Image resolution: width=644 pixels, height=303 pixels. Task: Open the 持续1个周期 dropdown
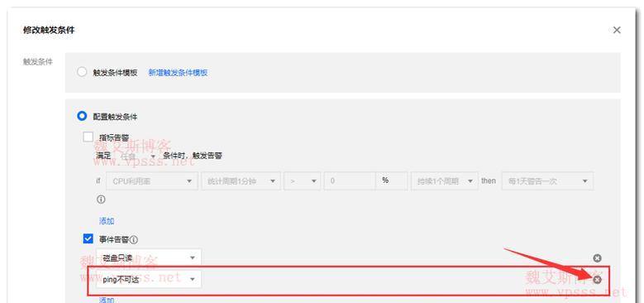[x=445, y=181]
